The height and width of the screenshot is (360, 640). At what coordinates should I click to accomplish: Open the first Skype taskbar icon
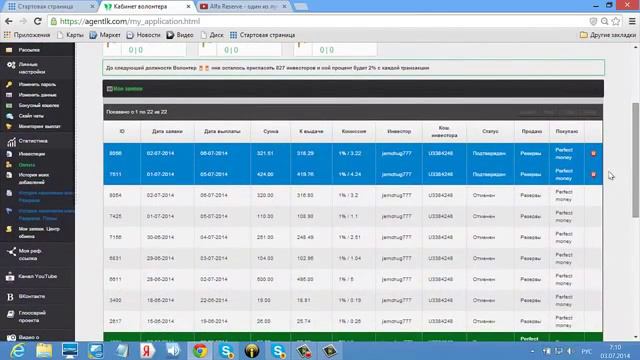coord(226,351)
